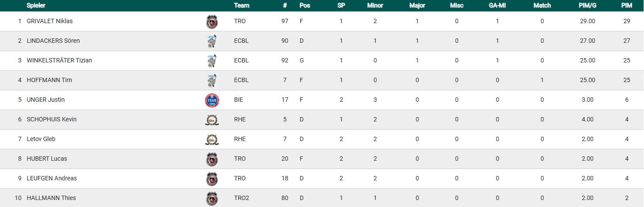The image size is (644, 207).
Task: Sort table by PIM column header
Action: [627, 6]
